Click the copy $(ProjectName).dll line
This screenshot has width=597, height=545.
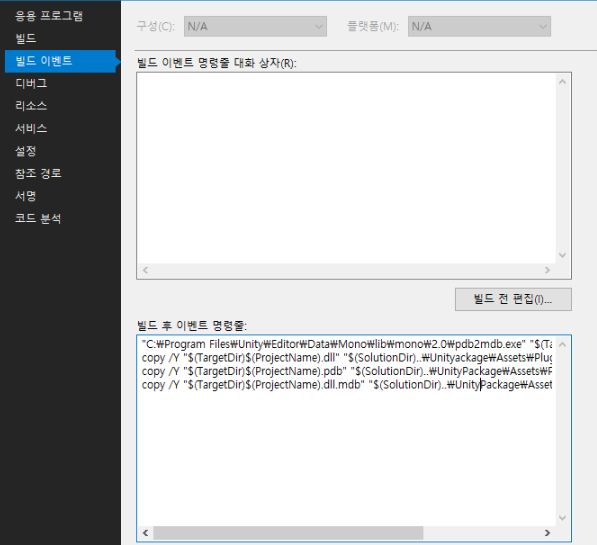[346, 358]
